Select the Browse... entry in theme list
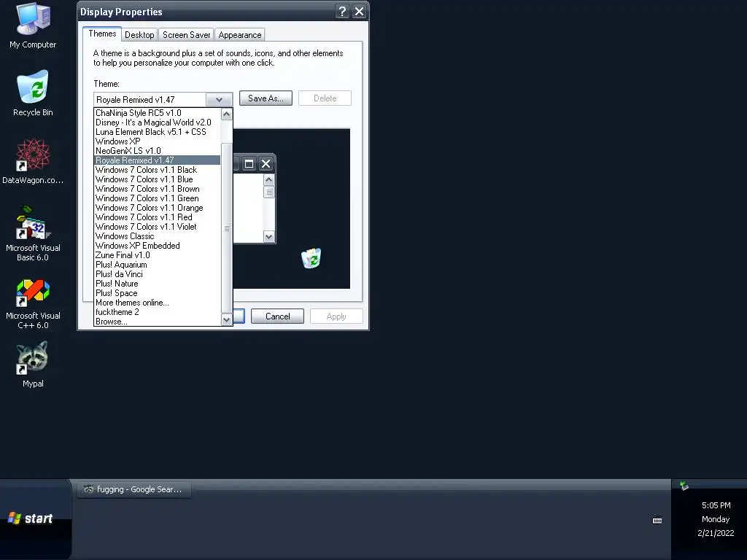 click(158, 322)
